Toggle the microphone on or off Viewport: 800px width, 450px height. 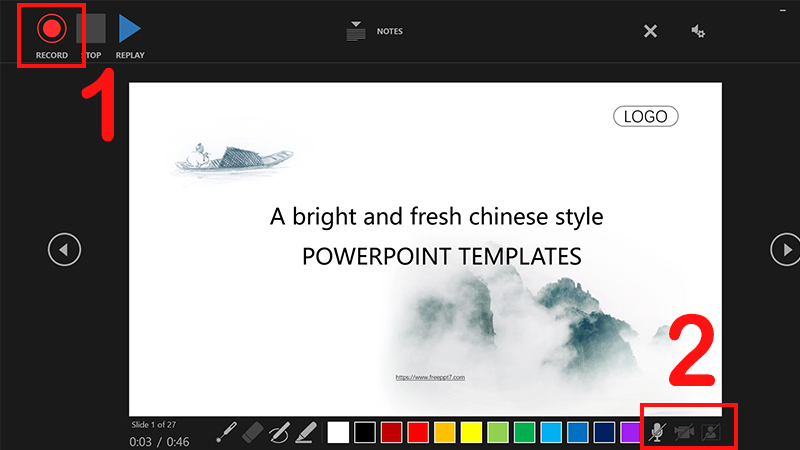pyautogui.click(x=657, y=432)
